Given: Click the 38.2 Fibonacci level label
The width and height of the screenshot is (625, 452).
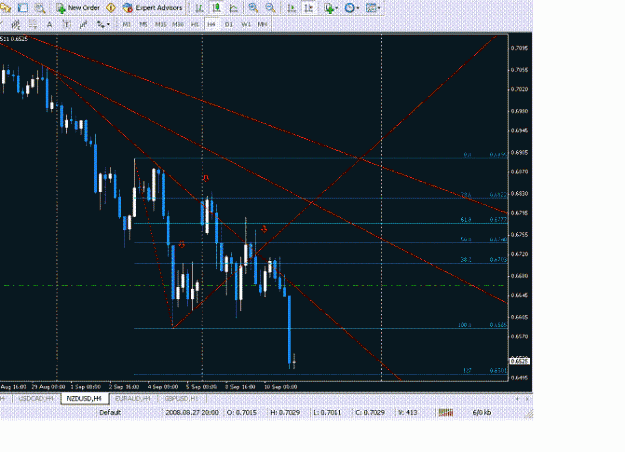Looking at the screenshot, I should pos(466,260).
